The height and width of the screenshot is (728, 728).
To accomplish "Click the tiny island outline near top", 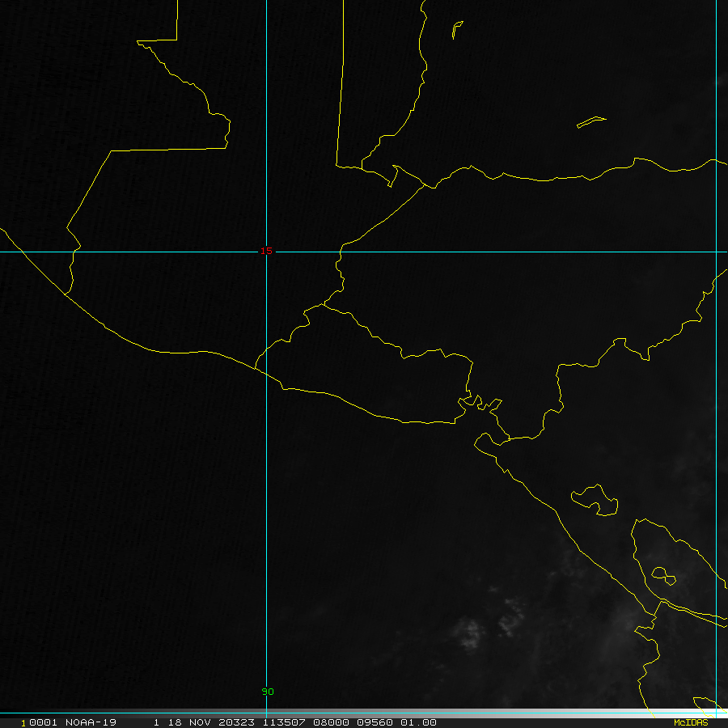I will (x=457, y=30).
